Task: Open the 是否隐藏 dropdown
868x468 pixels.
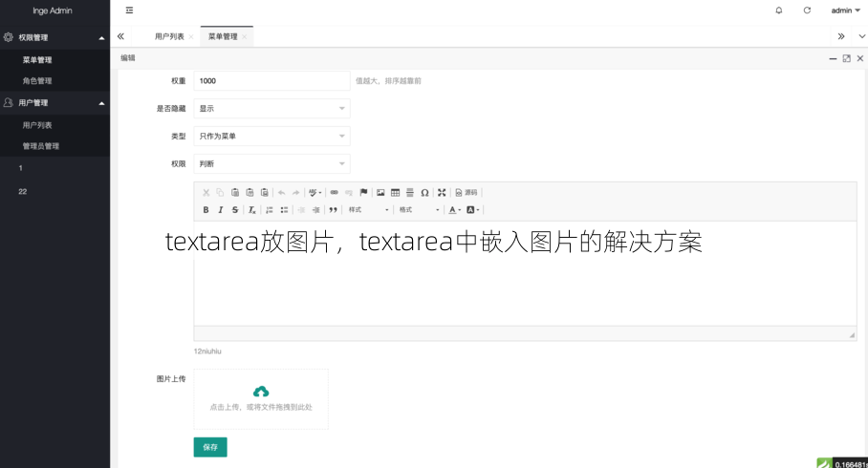Action: (271, 109)
